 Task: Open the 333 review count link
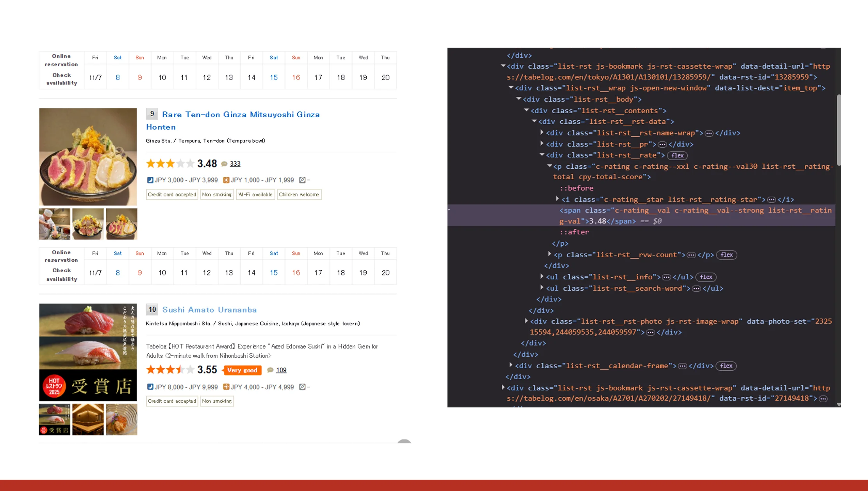(235, 164)
